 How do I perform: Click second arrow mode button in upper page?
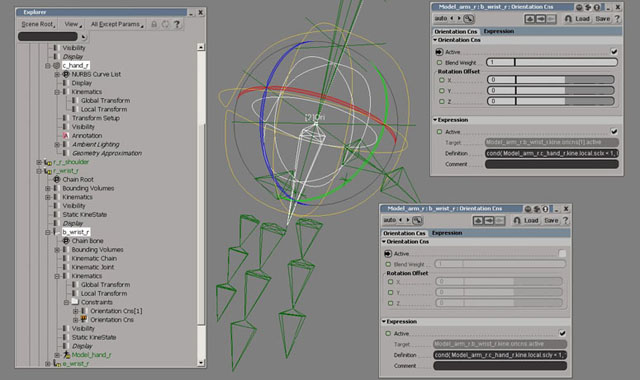click(540, 19)
